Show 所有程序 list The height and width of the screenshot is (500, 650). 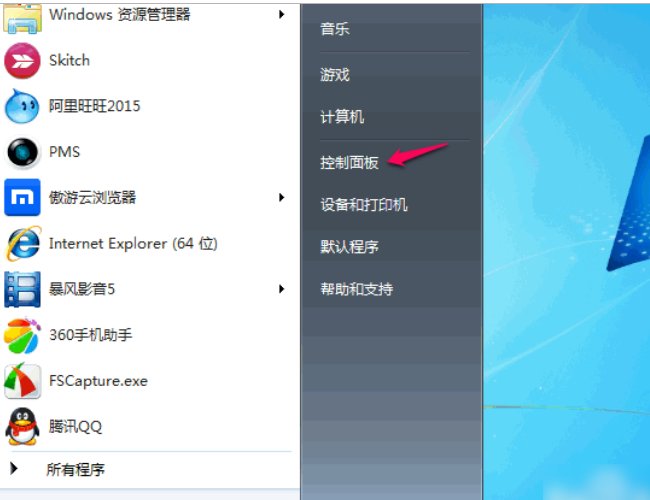pos(75,469)
